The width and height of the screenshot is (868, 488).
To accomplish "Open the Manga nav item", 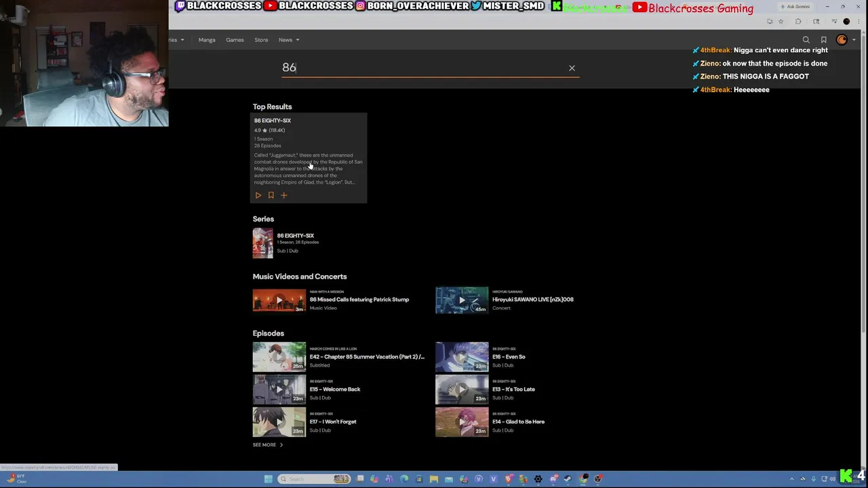I will pos(207,40).
